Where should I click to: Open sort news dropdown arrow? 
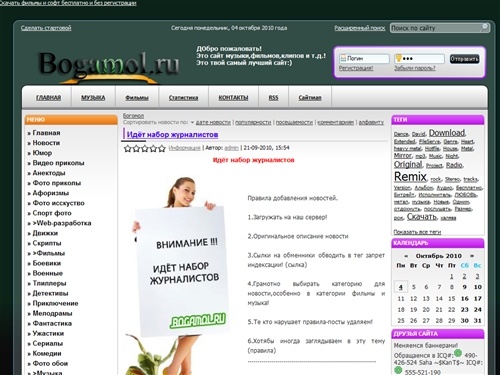point(192,122)
